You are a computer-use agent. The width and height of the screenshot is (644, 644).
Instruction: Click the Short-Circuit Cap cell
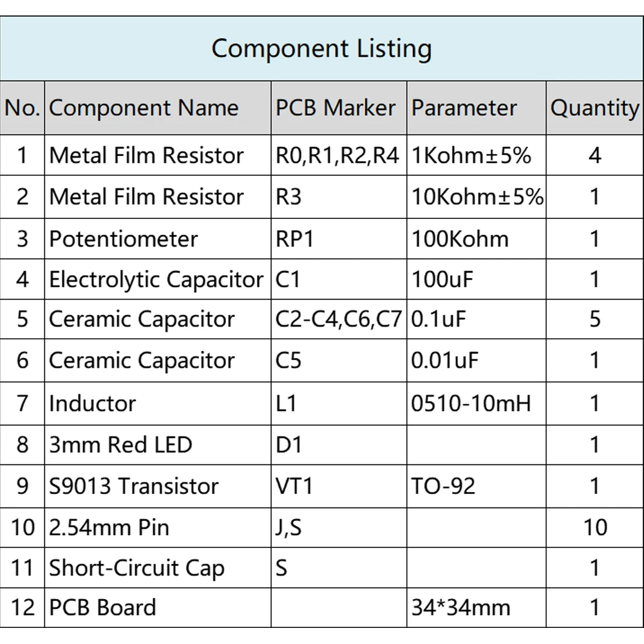coord(158,567)
